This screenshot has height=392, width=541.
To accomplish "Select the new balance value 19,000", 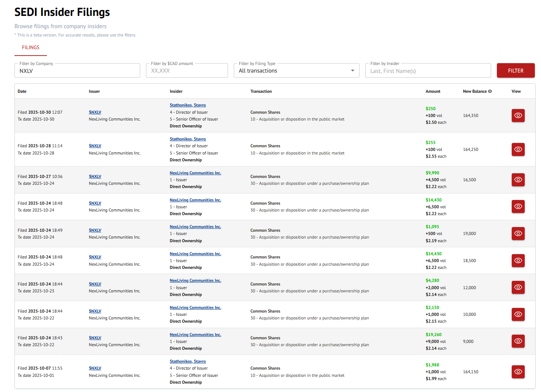I will (469, 234).
